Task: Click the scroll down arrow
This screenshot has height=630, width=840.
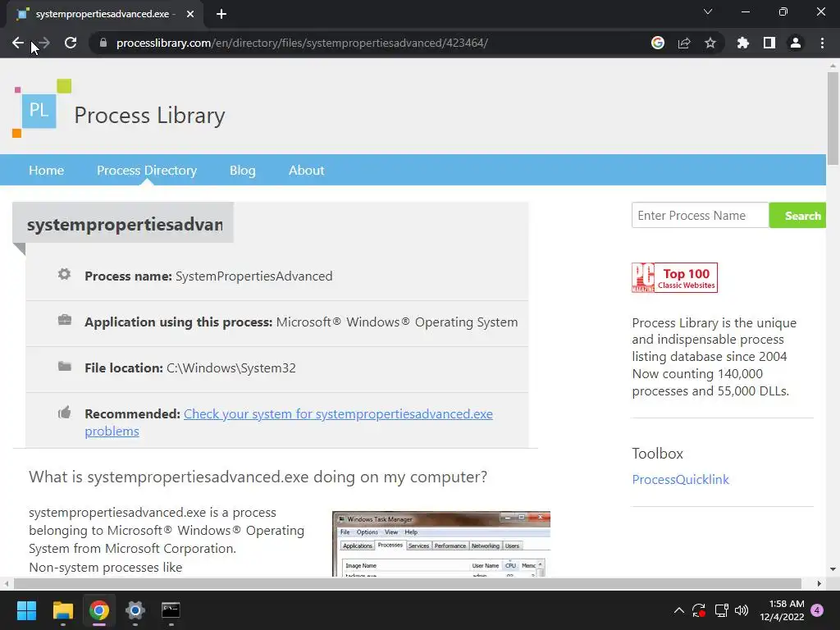Action: coord(833,569)
